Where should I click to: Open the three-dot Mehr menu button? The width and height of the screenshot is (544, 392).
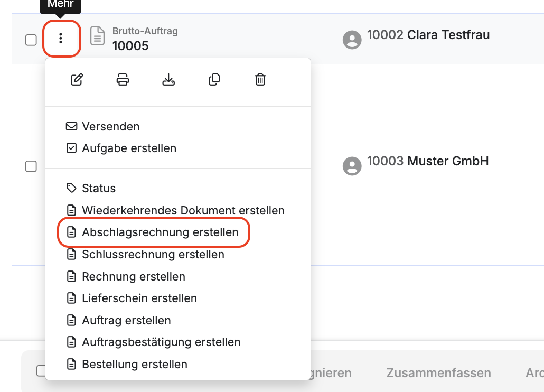point(61,39)
